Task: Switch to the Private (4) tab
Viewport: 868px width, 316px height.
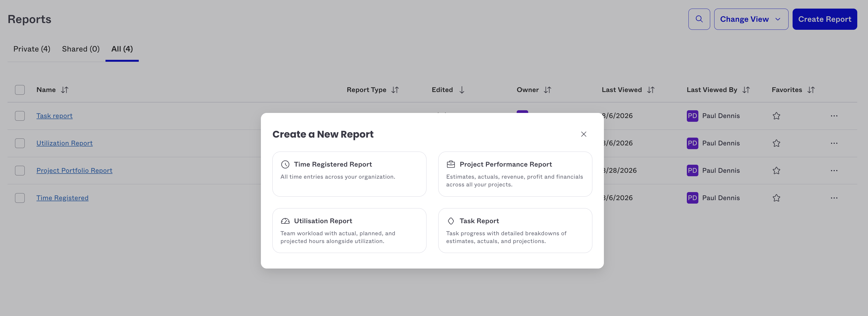Action: pos(32,49)
